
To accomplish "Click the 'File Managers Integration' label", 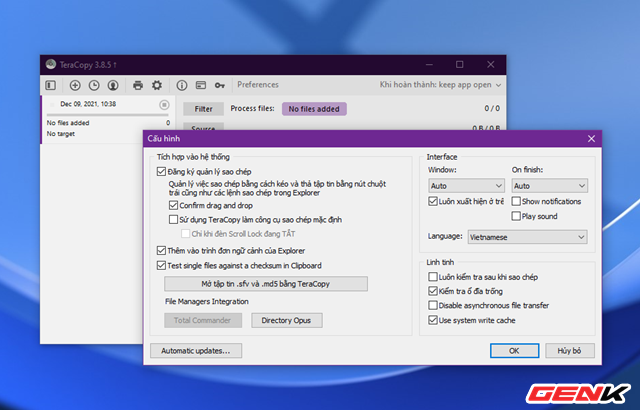I will click(207, 301).
